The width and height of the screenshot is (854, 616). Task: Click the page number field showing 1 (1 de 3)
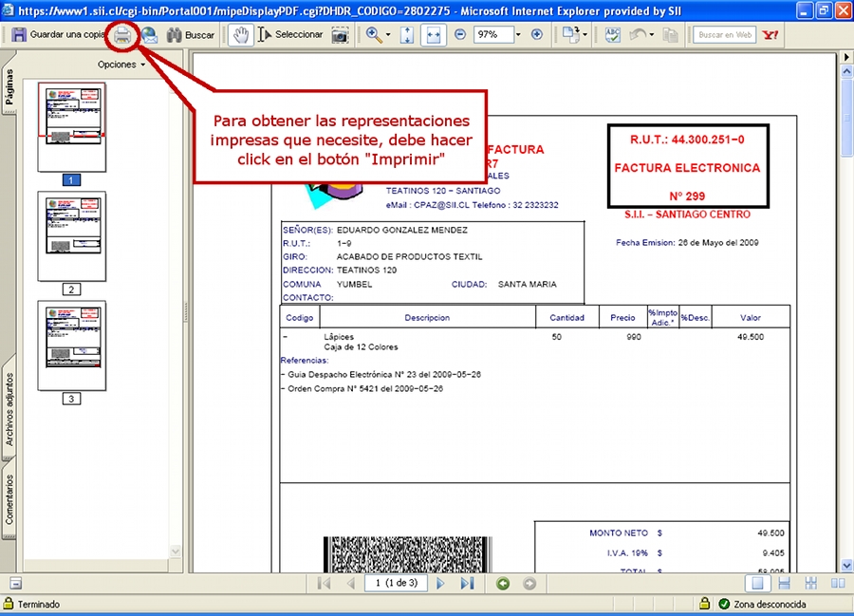tap(396, 583)
